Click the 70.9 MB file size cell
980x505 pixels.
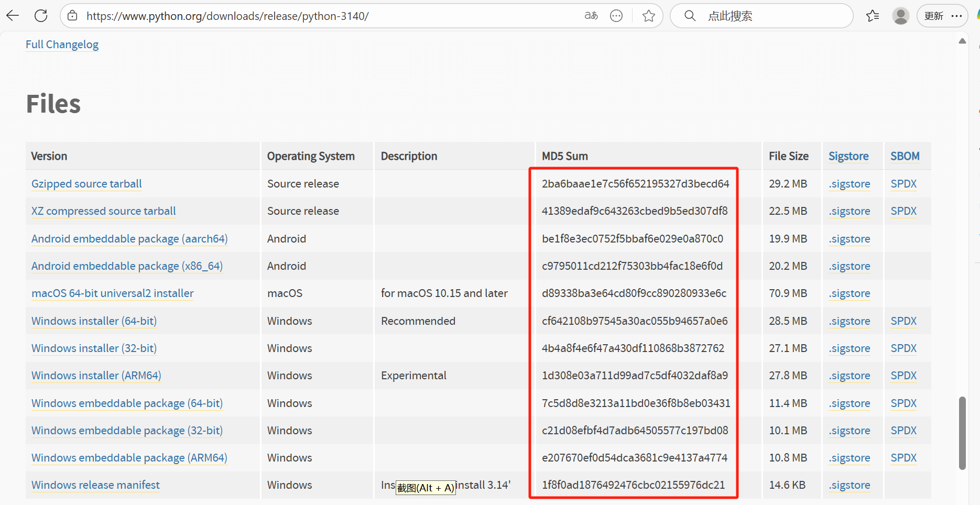788,293
